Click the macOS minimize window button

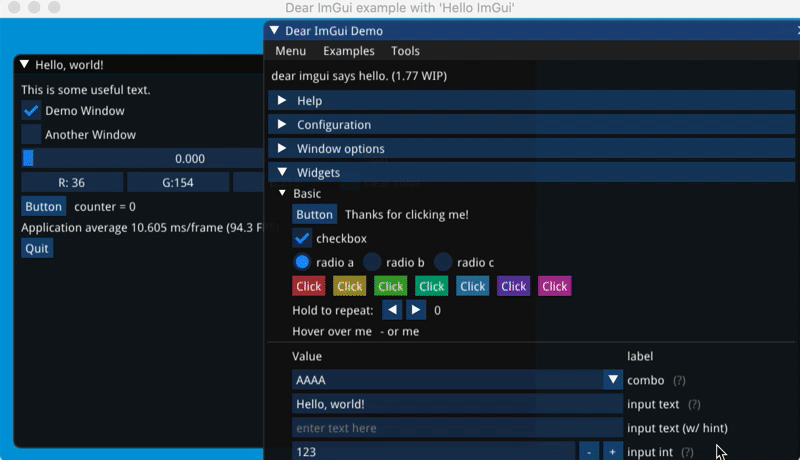pyautogui.click(x=34, y=7)
